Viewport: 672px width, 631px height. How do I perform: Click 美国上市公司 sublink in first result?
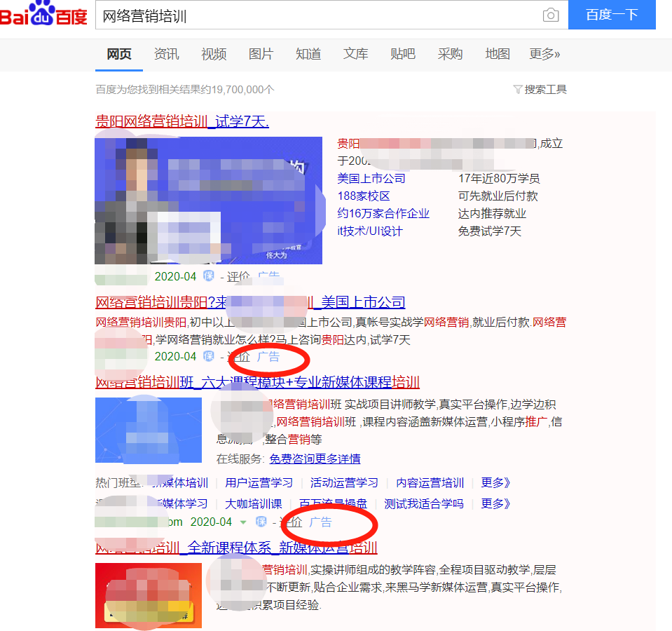coord(371,178)
